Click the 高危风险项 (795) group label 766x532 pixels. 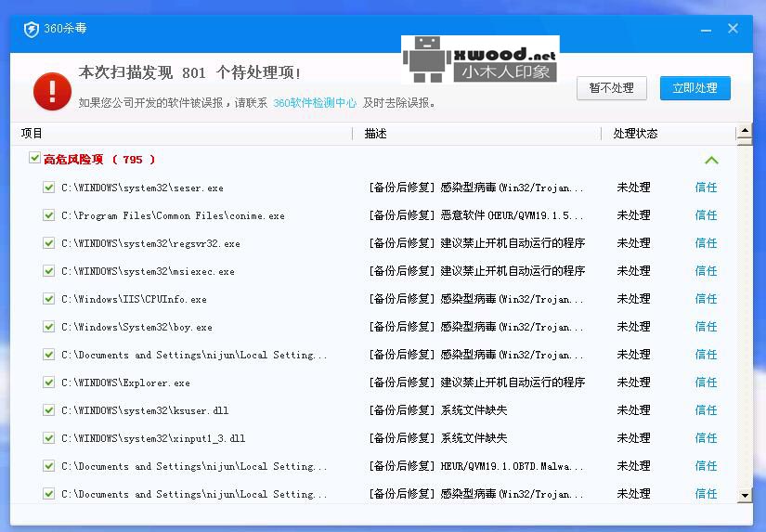coord(99,160)
